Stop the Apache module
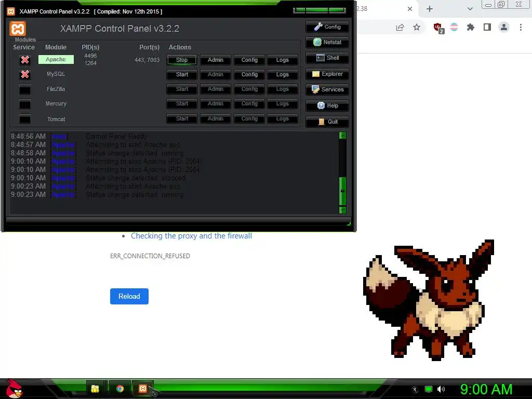The image size is (532, 399). tap(182, 60)
